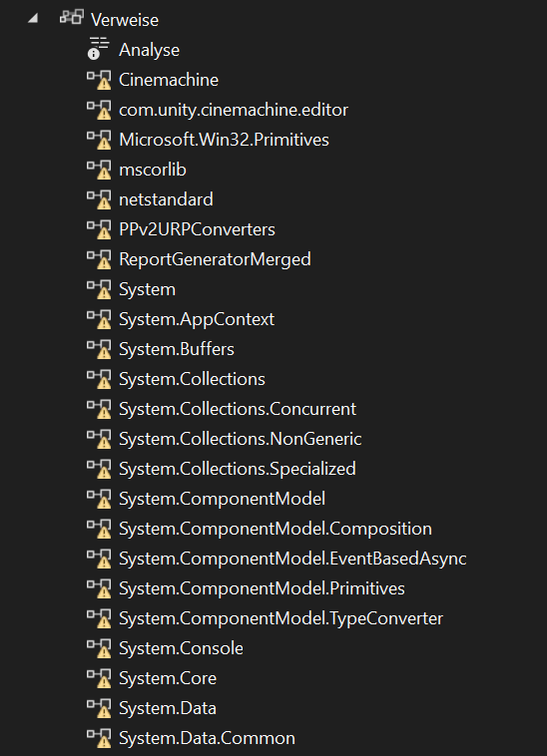Collapse the Verweise node arrow
The width and height of the screenshot is (547, 756).
33,19
